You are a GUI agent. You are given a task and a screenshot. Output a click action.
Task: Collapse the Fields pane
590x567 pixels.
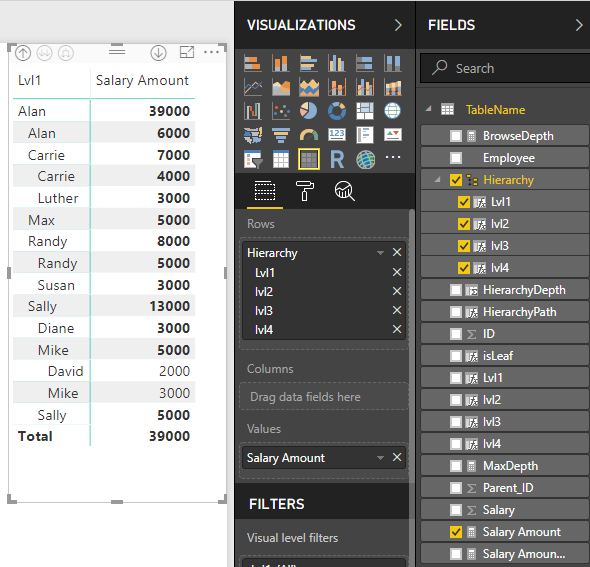(x=579, y=25)
